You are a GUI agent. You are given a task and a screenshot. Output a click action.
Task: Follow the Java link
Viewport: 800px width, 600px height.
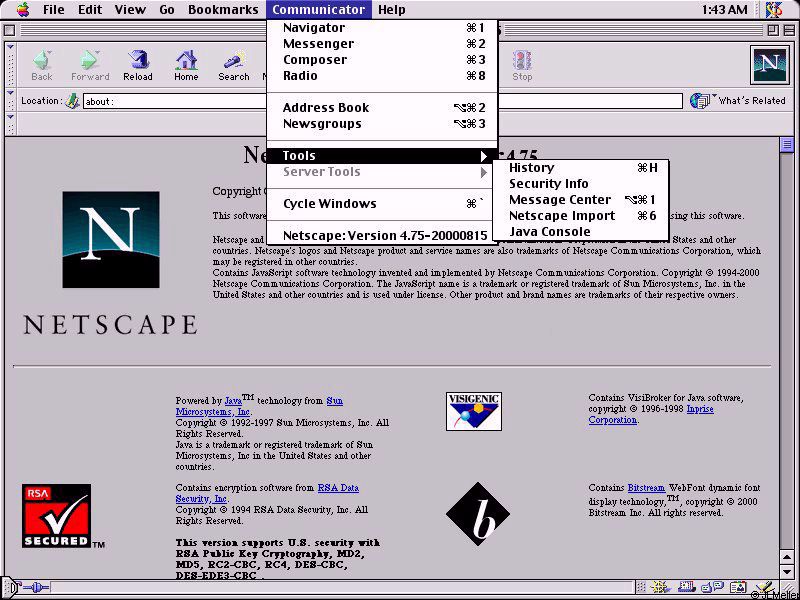[233, 401]
